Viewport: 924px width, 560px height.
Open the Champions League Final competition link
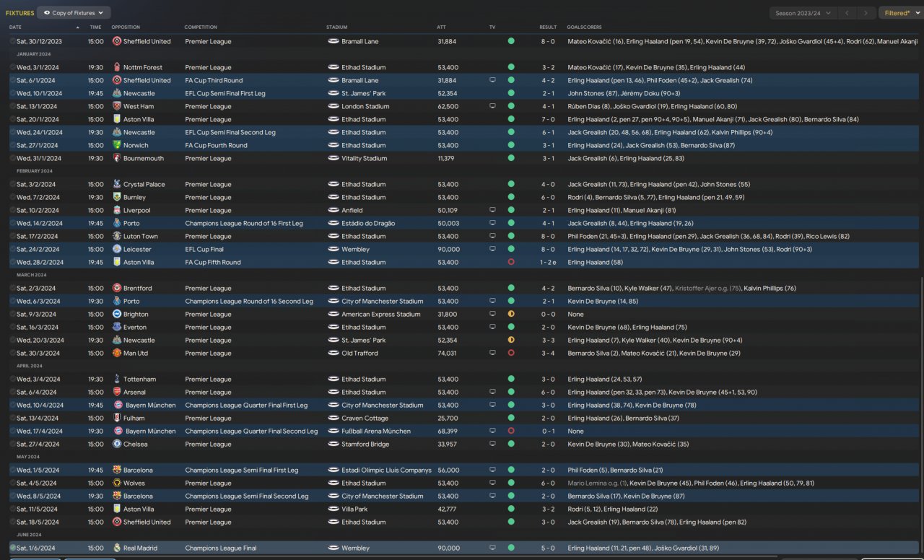click(x=221, y=548)
